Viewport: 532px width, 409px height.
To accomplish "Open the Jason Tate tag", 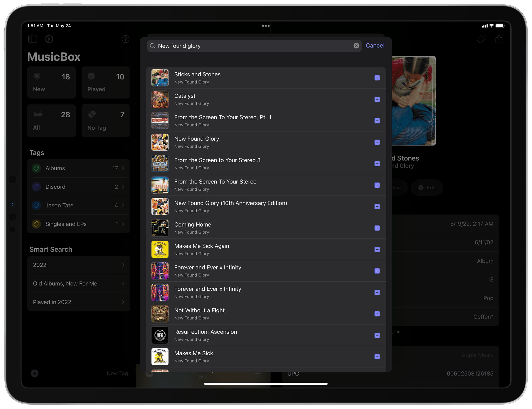I will [x=78, y=205].
